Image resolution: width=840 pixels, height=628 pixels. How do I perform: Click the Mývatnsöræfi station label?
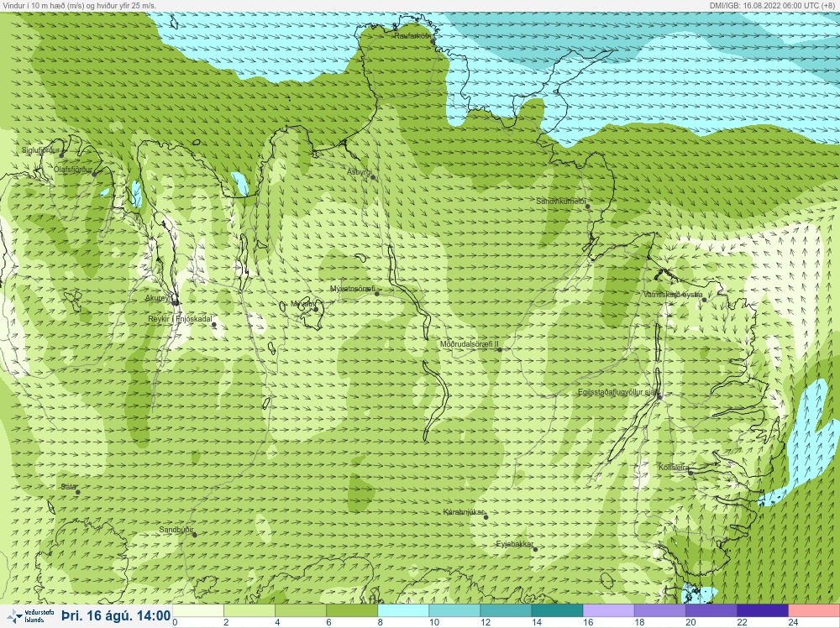pyautogui.click(x=353, y=289)
